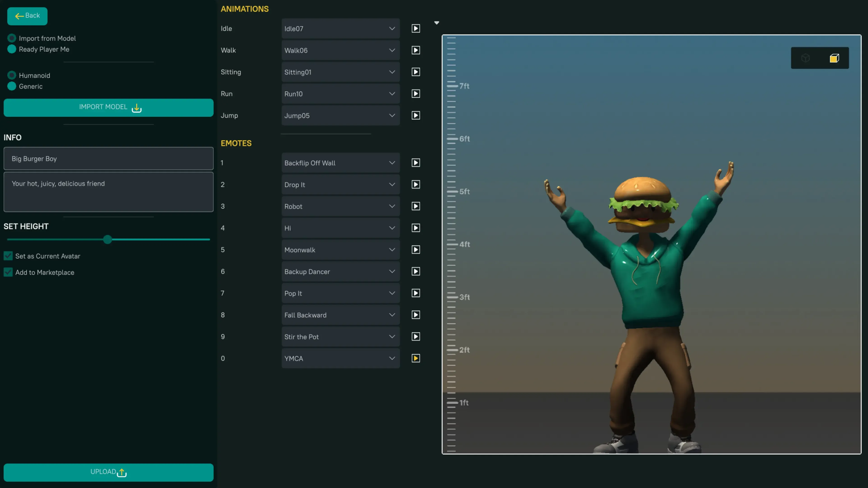This screenshot has width=868, height=488.
Task: Uncheck Set as Current Avatar
Action: 8,256
